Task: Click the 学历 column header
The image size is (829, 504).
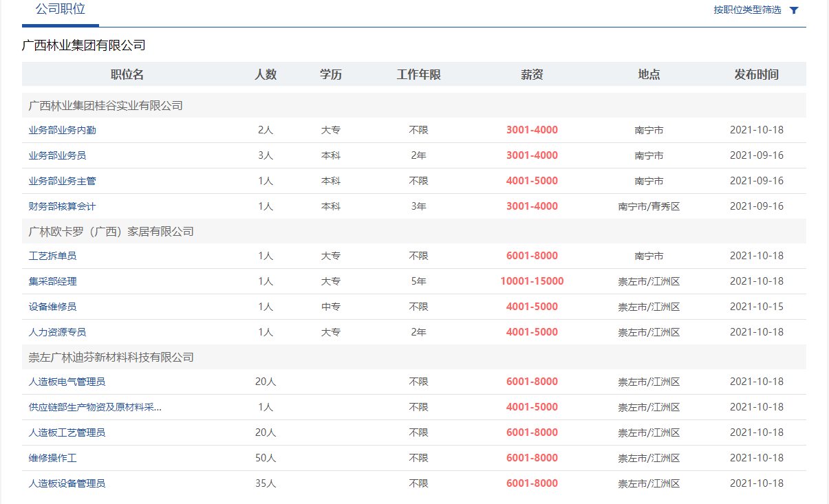Action: 331,74
